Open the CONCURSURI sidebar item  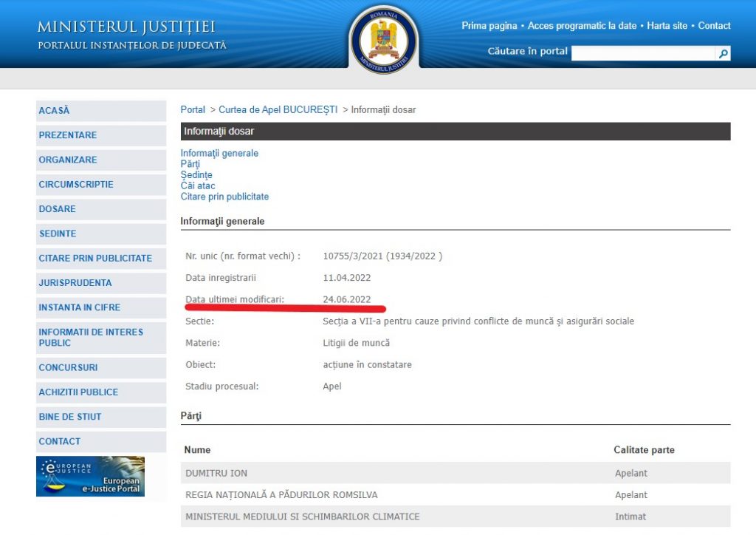68,368
